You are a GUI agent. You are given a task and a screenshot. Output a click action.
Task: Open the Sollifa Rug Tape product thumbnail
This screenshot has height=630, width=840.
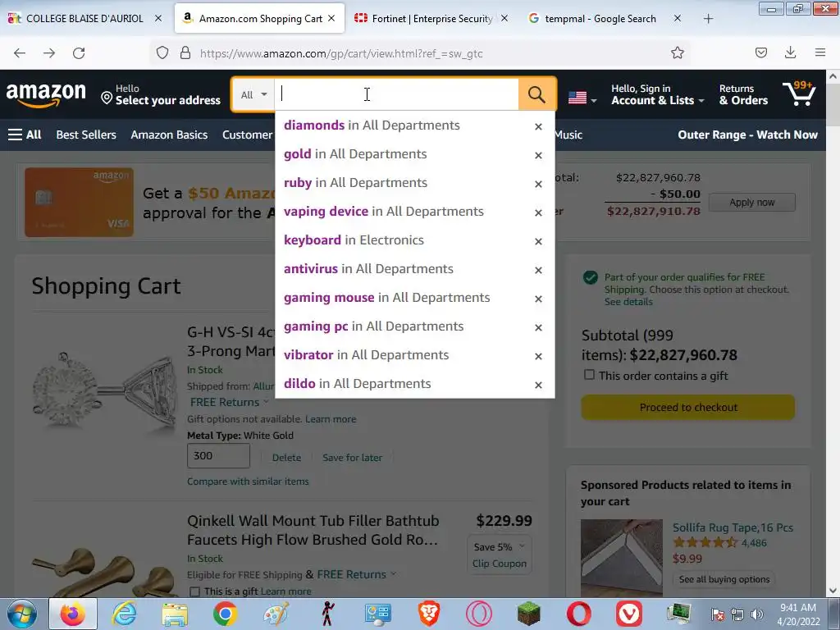pyautogui.click(x=622, y=557)
